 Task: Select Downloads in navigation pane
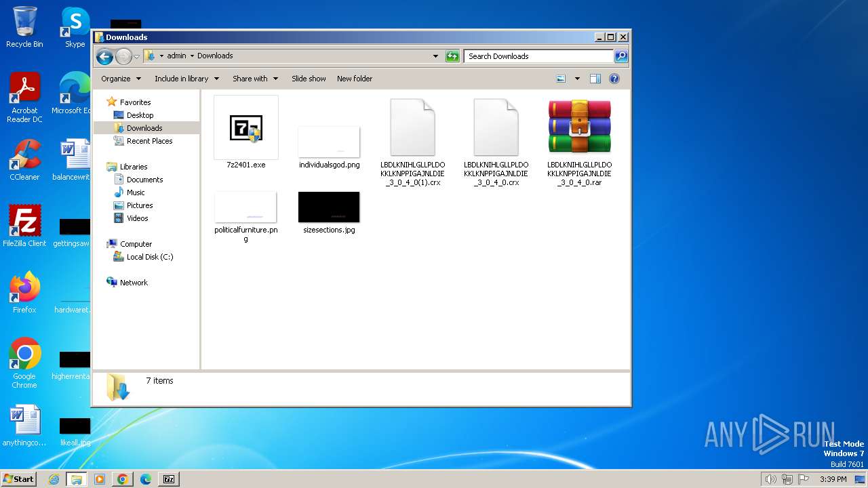[144, 128]
